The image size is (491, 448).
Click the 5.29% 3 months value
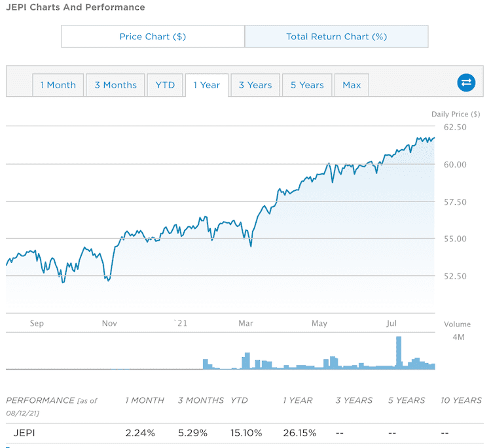click(192, 433)
